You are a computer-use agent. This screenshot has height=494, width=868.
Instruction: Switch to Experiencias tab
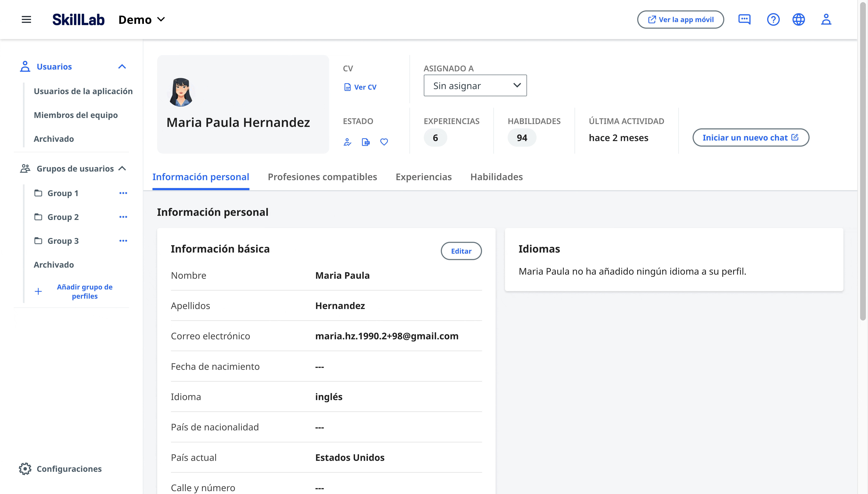click(424, 177)
